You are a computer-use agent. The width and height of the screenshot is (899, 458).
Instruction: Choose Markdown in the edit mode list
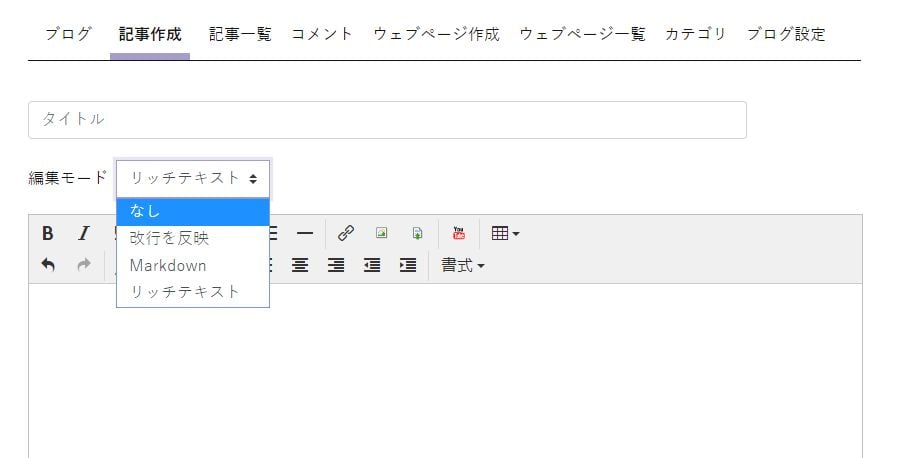[x=193, y=265]
